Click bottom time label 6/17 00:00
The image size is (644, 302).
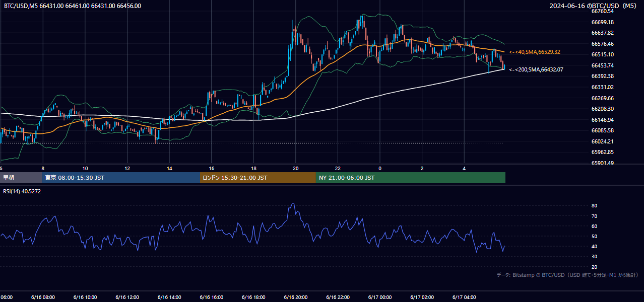[380, 297]
